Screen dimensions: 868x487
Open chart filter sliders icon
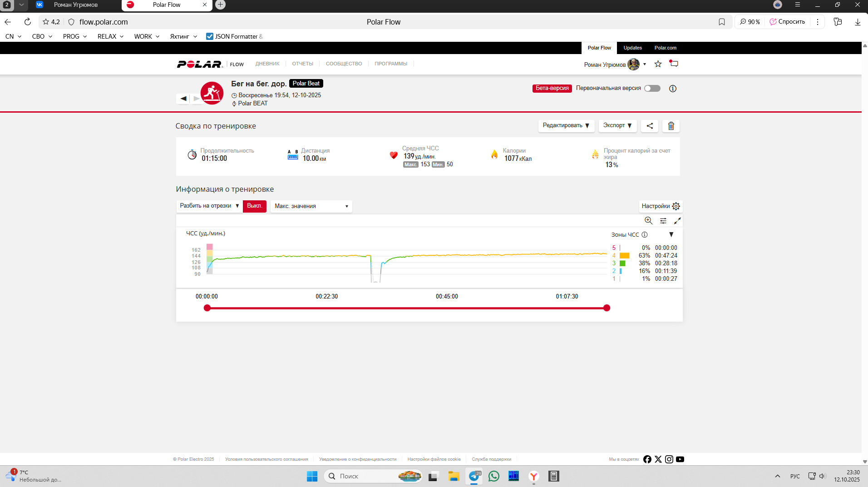click(x=663, y=221)
